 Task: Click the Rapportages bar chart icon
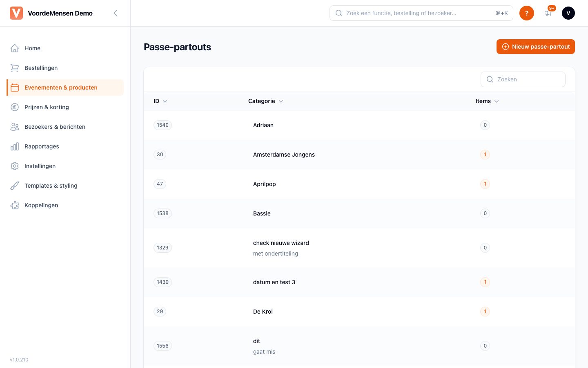(x=15, y=146)
